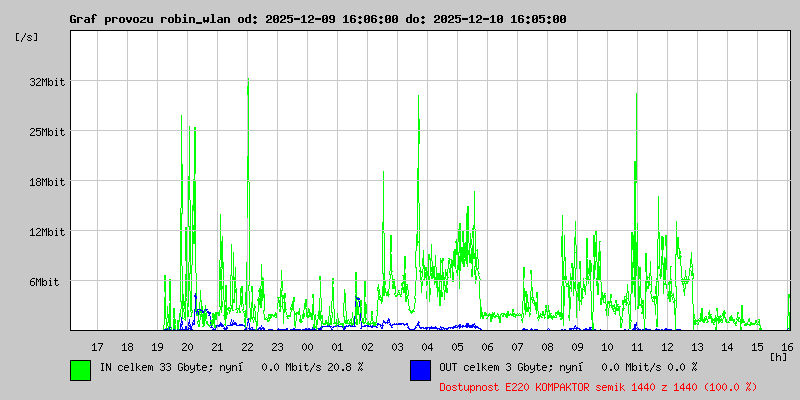Select the '18Mbit' y-axis label
800x400 pixels.
(47, 182)
